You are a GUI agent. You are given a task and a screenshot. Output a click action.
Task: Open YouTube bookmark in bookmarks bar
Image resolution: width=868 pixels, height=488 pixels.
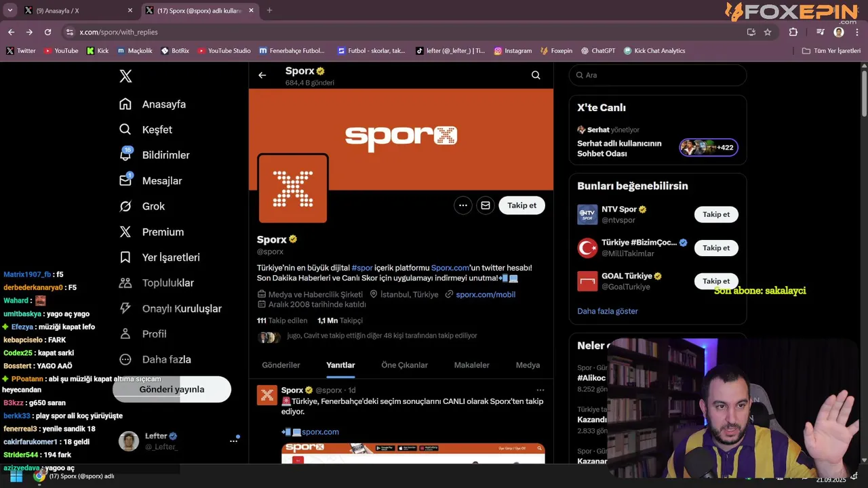tap(61, 51)
